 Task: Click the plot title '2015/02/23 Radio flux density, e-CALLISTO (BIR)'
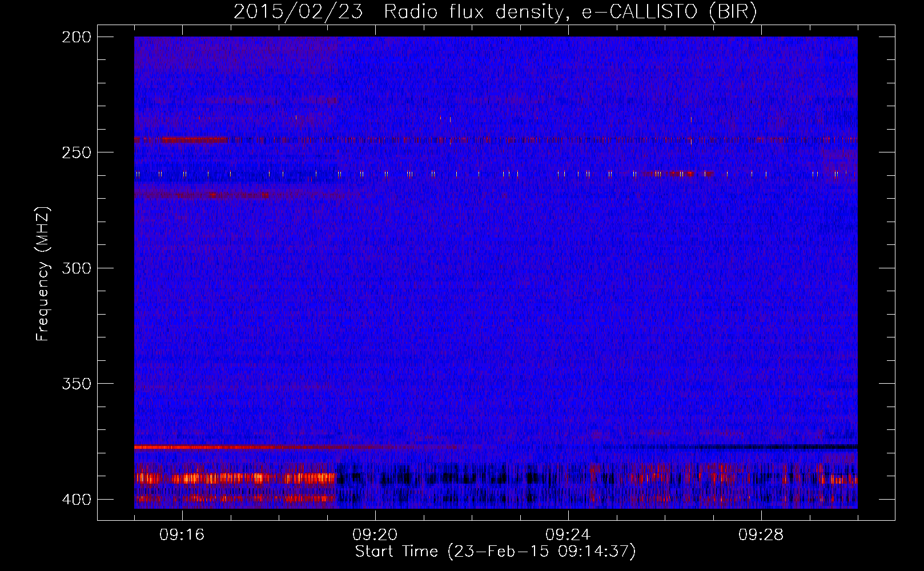[495, 11]
